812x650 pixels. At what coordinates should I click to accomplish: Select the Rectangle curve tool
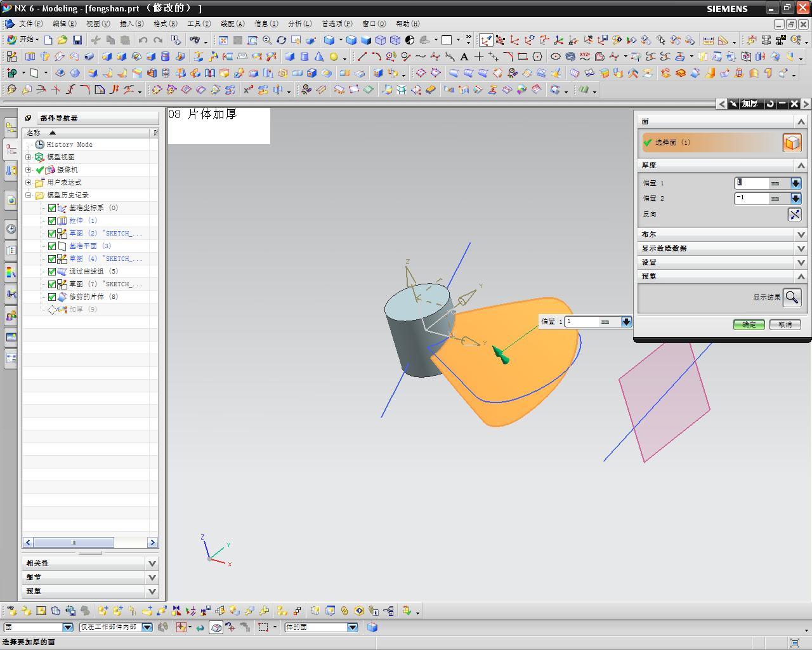pos(523,56)
